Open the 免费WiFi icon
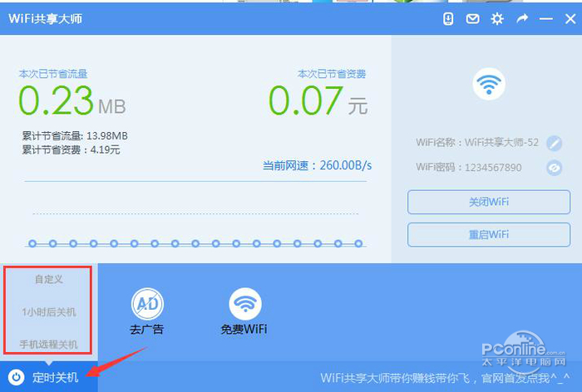Viewport: 582px width, 392px height. click(x=245, y=304)
